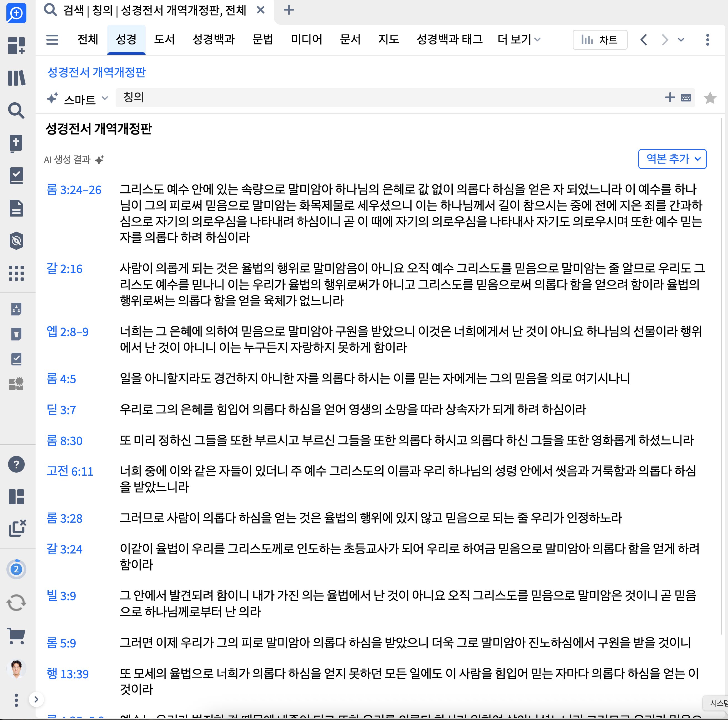Image resolution: width=728 pixels, height=720 pixels.
Task: Expand the sidebar with arrow button
Action: pyautogui.click(x=36, y=700)
